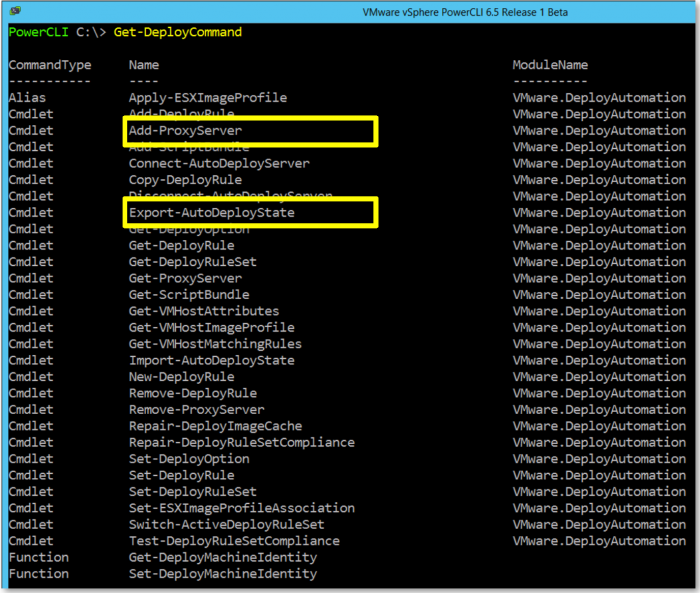The width and height of the screenshot is (700, 593).
Task: Select the Apply-ESXImageProfile entry
Action: pyautogui.click(x=208, y=98)
